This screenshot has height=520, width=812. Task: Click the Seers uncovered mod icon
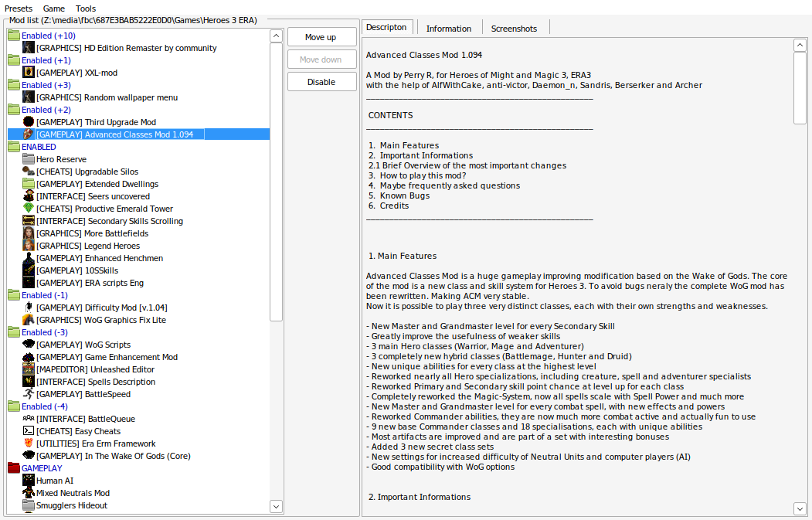(29, 196)
